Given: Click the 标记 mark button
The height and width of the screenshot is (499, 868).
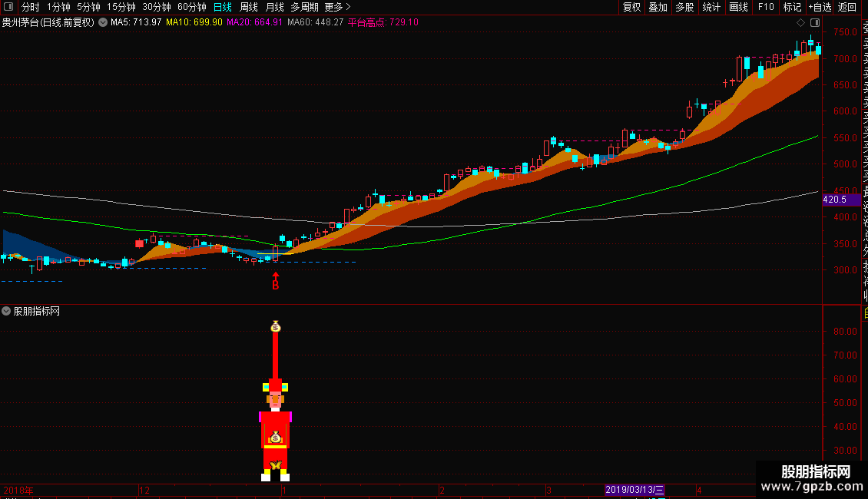Looking at the screenshot, I should pos(792,7).
